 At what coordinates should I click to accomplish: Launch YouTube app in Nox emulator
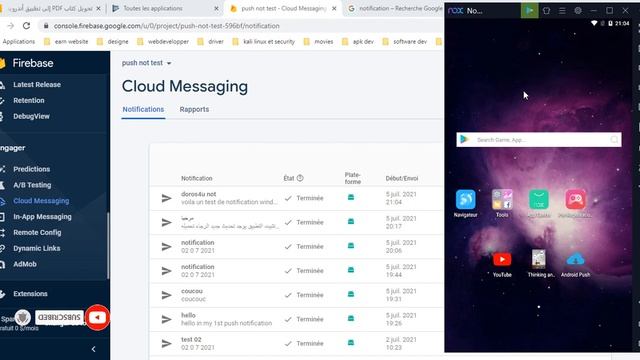502,260
